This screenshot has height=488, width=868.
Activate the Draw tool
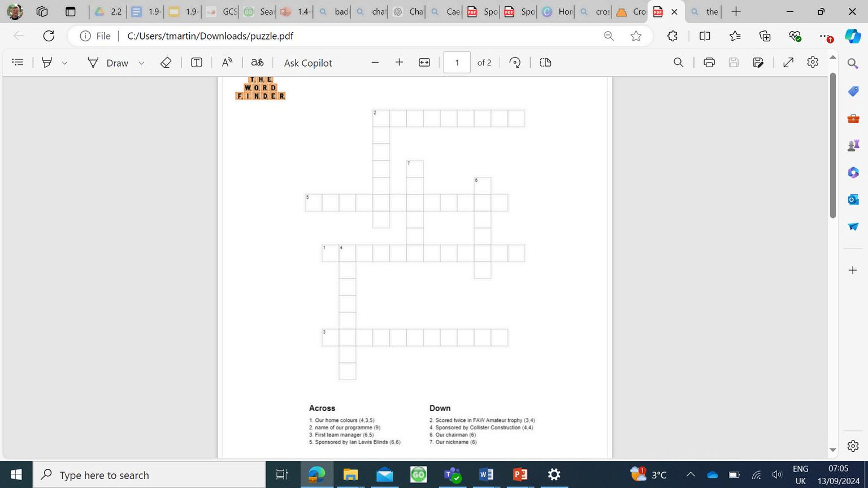coord(108,63)
